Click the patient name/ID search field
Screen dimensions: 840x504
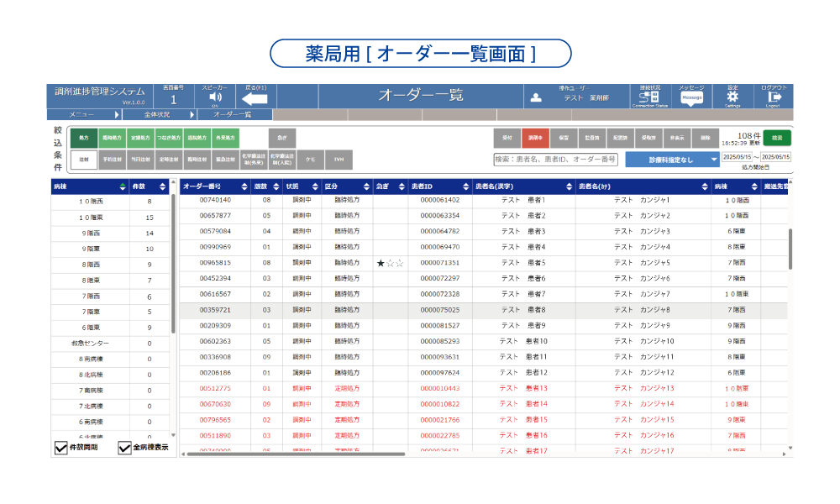click(x=555, y=159)
